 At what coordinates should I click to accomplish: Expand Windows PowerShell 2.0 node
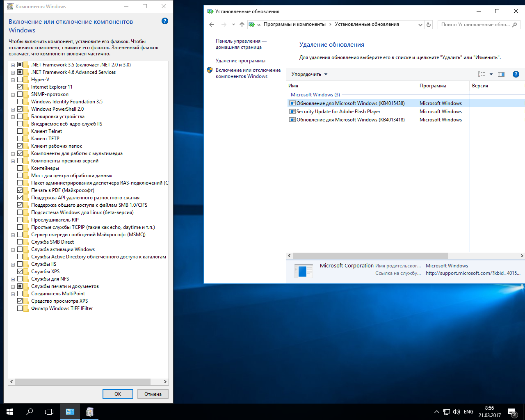coord(13,110)
